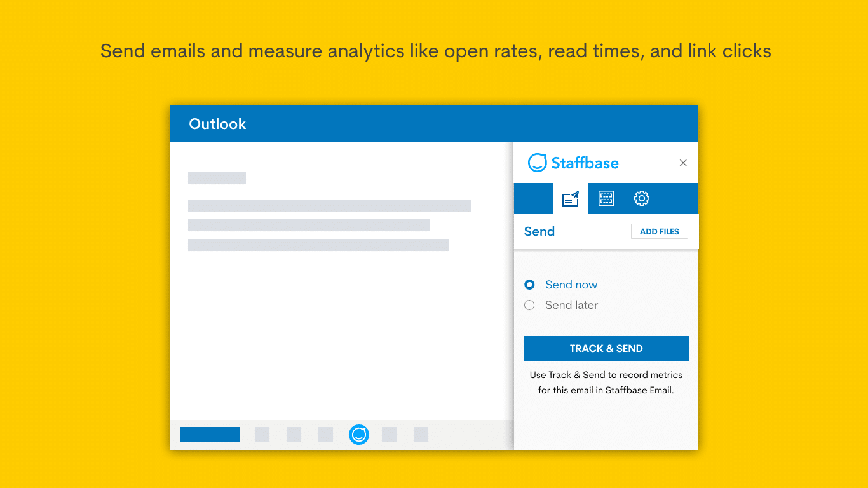Click the Track & Send description text
This screenshot has width=868, height=488.
click(606, 383)
